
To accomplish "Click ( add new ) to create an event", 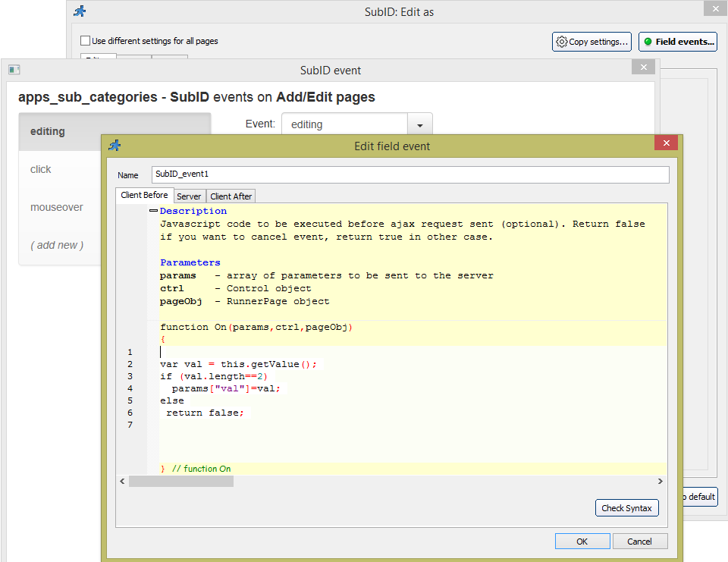I will coord(56,244).
